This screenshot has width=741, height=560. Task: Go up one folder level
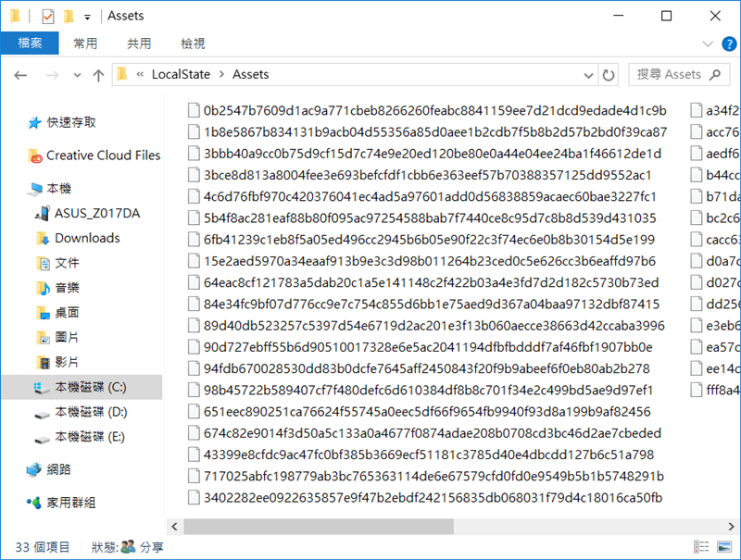[x=98, y=75]
